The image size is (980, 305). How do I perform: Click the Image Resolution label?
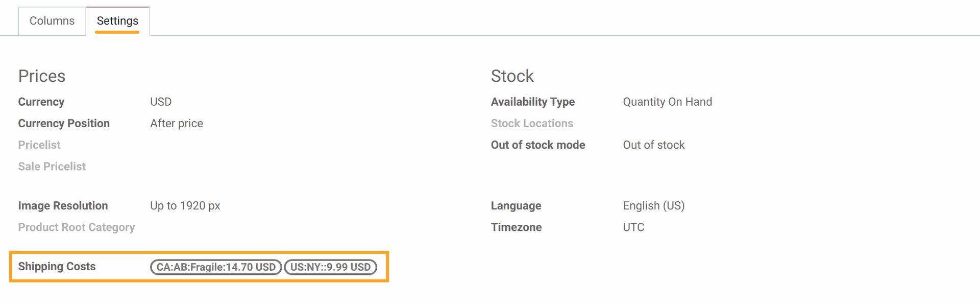pyautogui.click(x=63, y=205)
